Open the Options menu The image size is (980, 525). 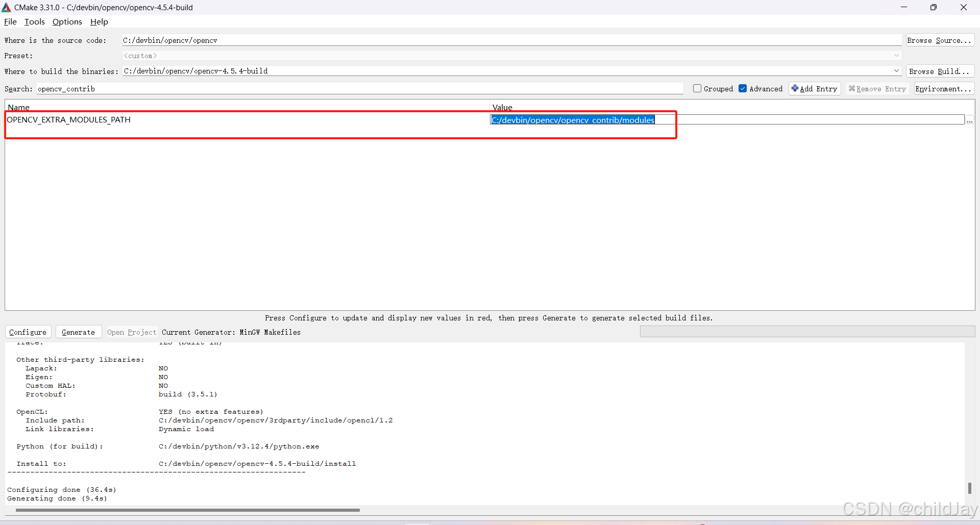[x=67, y=21]
